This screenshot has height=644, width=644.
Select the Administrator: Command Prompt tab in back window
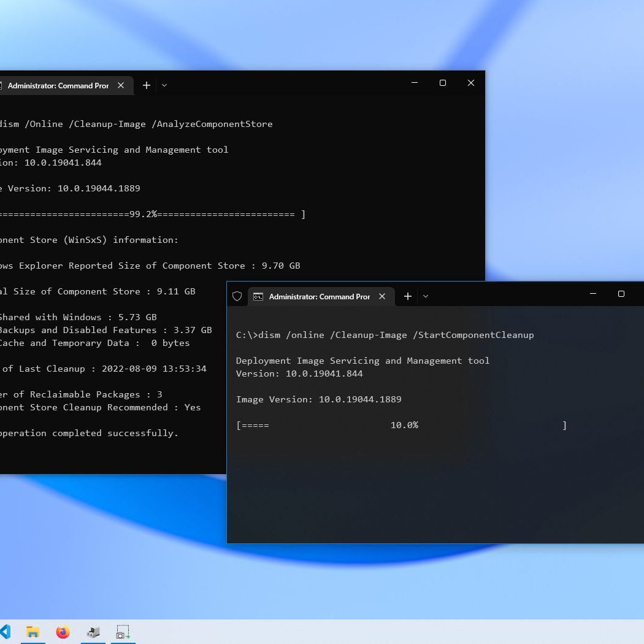[66, 85]
